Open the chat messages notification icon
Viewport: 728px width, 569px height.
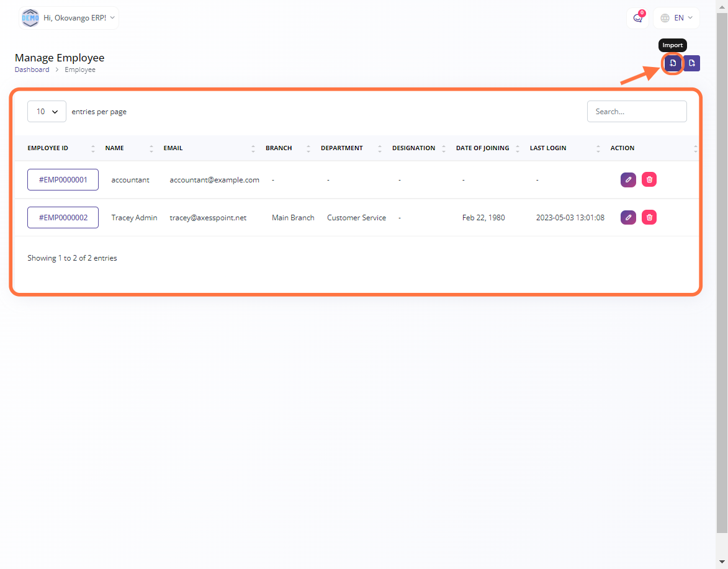(637, 18)
